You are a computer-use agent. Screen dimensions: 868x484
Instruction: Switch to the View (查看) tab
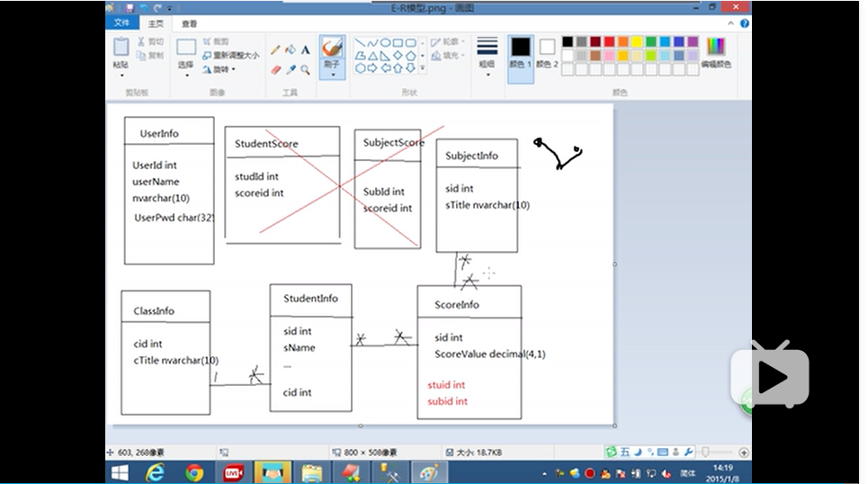pyautogui.click(x=189, y=23)
